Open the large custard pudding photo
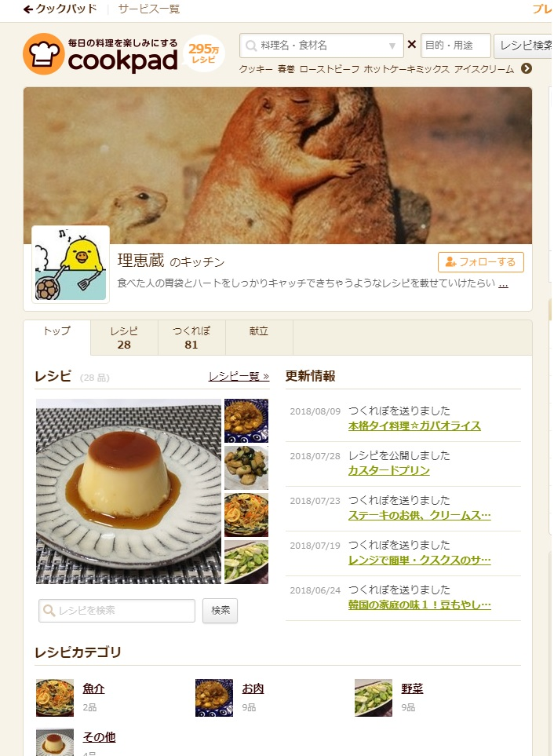This screenshot has width=554, height=756. point(129,491)
